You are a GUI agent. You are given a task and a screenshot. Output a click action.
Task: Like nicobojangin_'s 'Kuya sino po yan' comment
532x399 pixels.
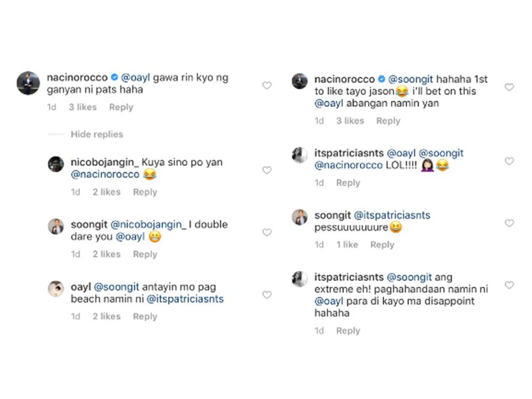(267, 170)
